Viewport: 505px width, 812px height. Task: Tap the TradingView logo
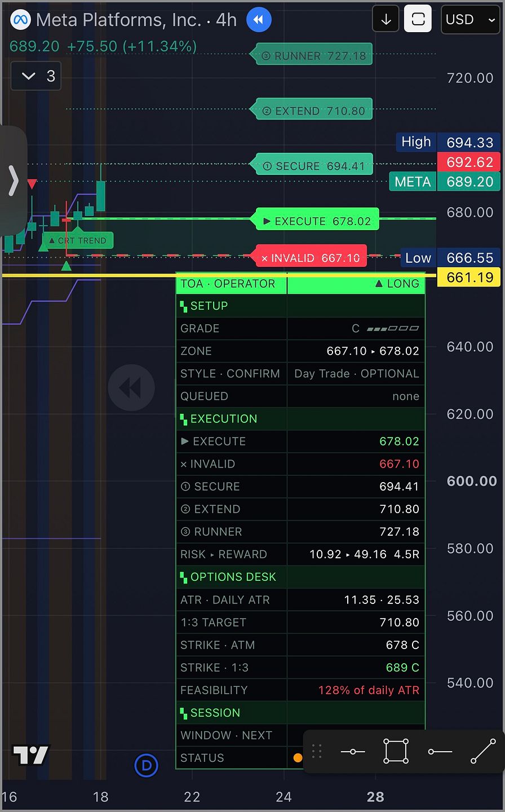pyautogui.click(x=31, y=755)
